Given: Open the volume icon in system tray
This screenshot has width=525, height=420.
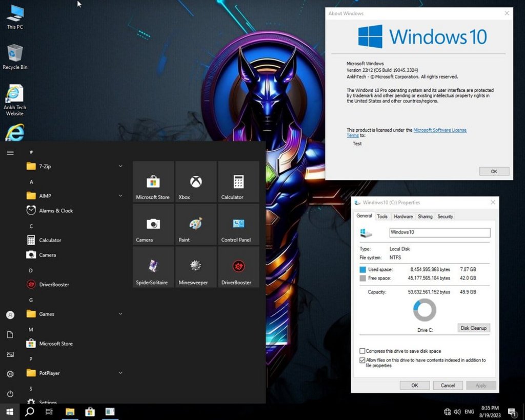Looking at the screenshot, I should 457,412.
